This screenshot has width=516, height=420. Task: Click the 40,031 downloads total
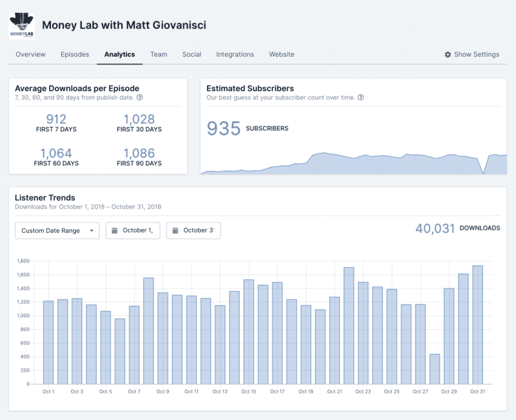435,228
